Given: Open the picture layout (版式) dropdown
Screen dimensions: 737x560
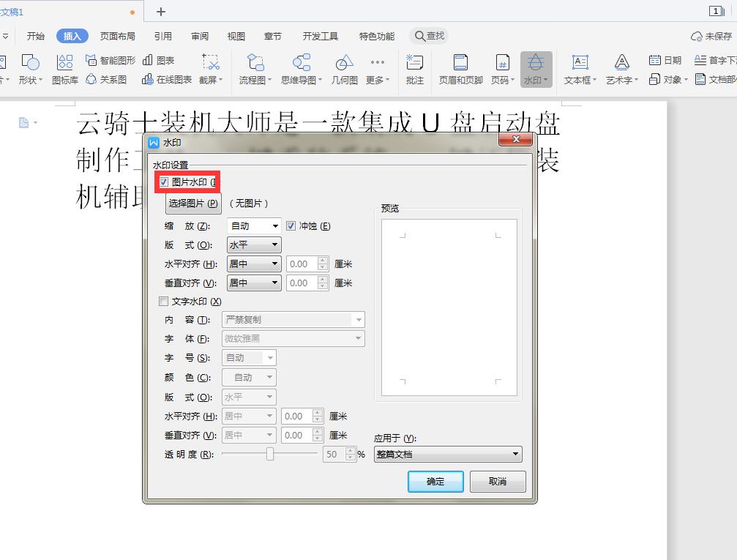Looking at the screenshot, I should point(254,245).
